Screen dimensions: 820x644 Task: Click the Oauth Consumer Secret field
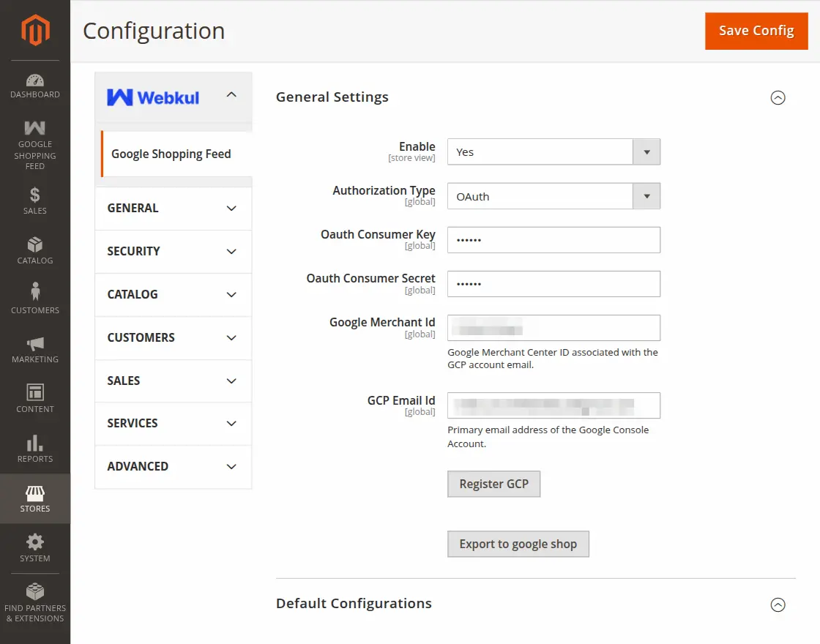553,284
